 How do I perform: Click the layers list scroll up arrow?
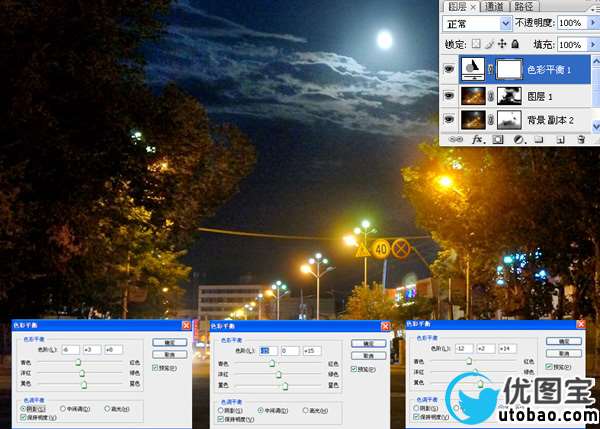tap(596, 60)
